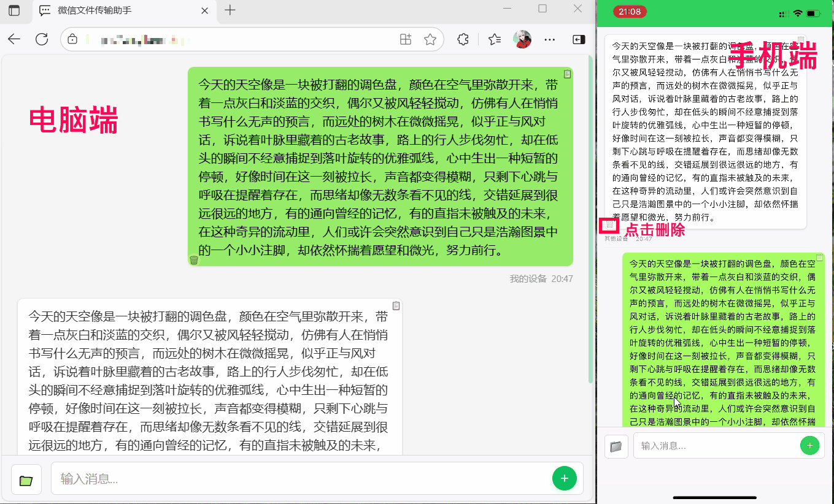The height and width of the screenshot is (504, 834).
Task: Click the browser refresh button
Action: coord(42,40)
